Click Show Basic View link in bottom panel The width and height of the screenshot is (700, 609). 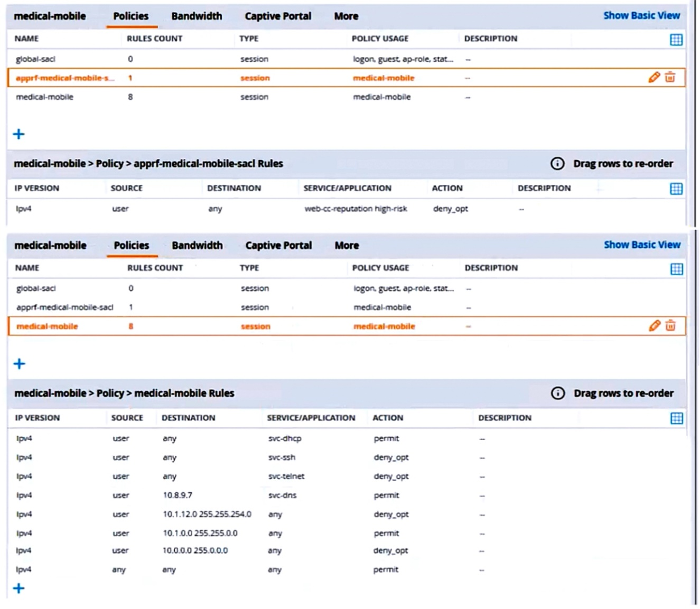(642, 245)
